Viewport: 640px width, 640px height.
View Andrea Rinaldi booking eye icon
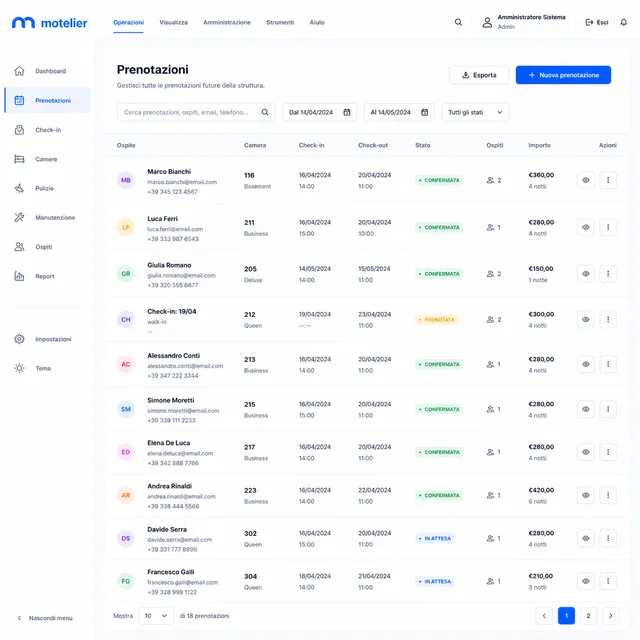click(585, 495)
